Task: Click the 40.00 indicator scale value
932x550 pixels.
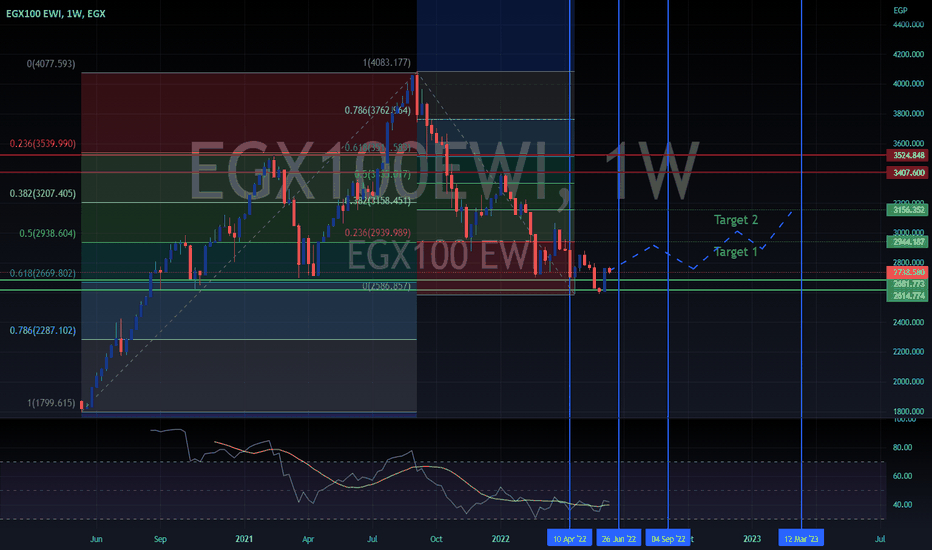Action: (902, 505)
